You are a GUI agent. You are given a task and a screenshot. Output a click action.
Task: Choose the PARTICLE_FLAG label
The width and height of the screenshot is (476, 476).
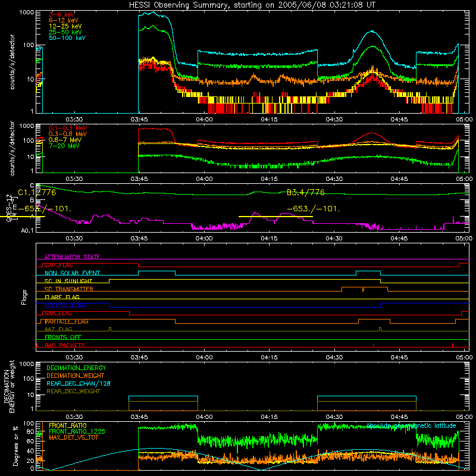(67, 321)
